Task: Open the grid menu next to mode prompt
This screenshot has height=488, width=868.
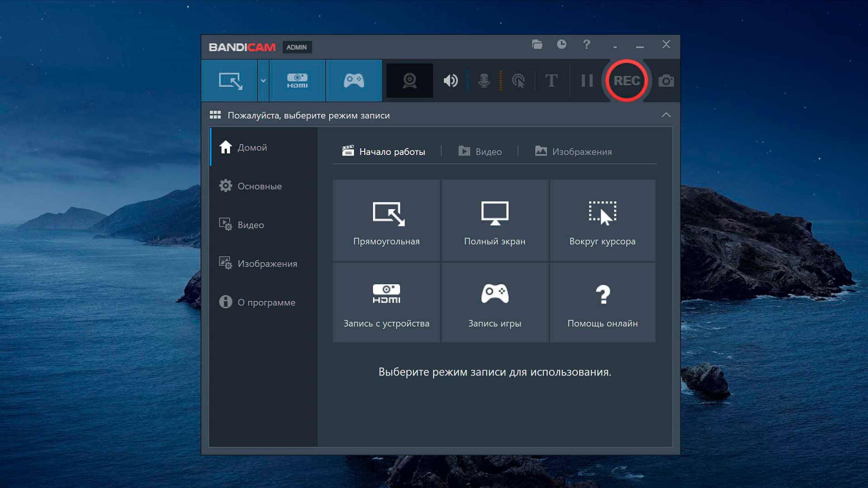Action: 216,114
